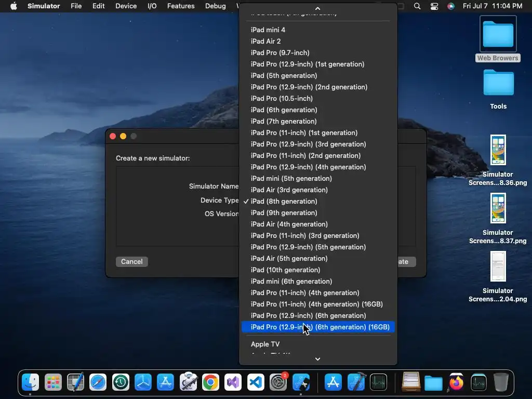Pick highlighted iPad Pro 12.9-inch 6th generation 16GB

pyautogui.click(x=318, y=327)
